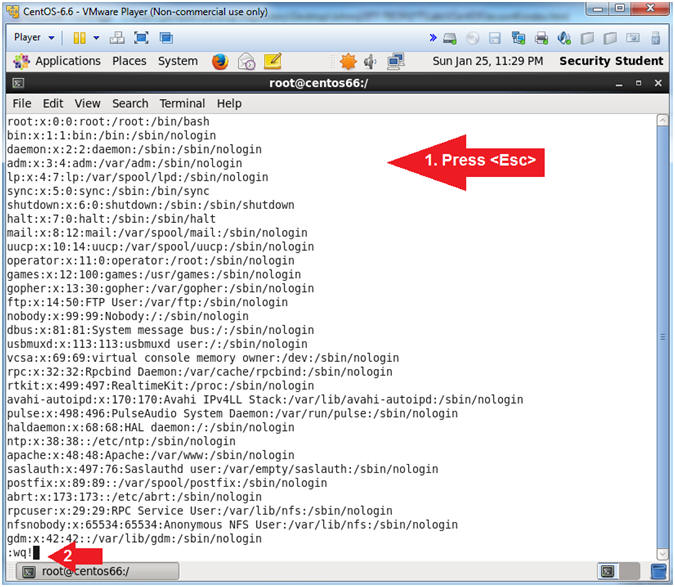Click the send Ctrl+Alt+Del icon in VMware toolbar
This screenshot has width=675, height=587.
pos(117,38)
